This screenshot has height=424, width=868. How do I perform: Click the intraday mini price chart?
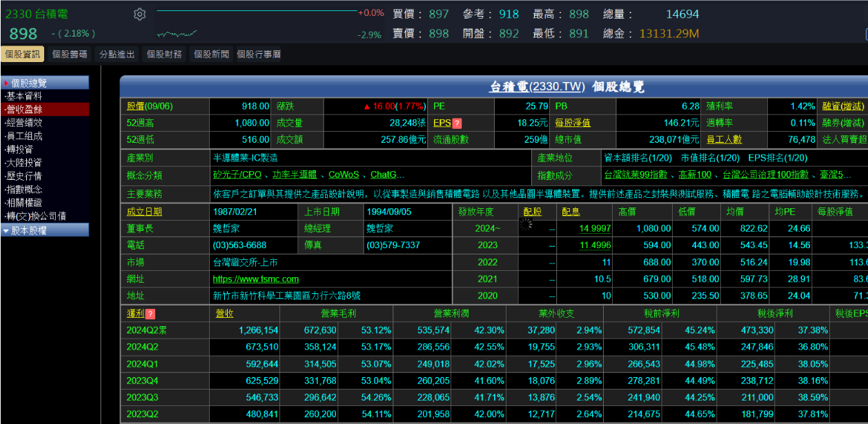pyautogui.click(x=177, y=33)
